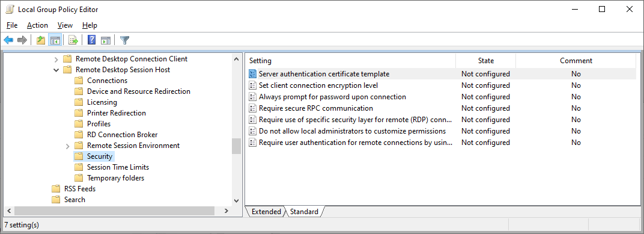Screen dimensions: 644x234
Task: Select Remote Desktop Session Host label
Action: click(123, 70)
